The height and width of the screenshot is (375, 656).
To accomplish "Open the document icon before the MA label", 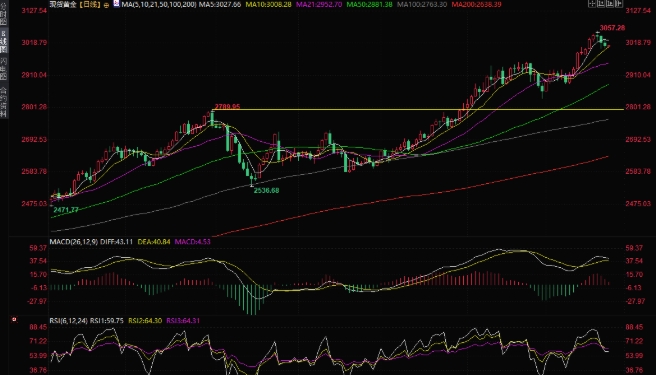I will tap(116, 3).
